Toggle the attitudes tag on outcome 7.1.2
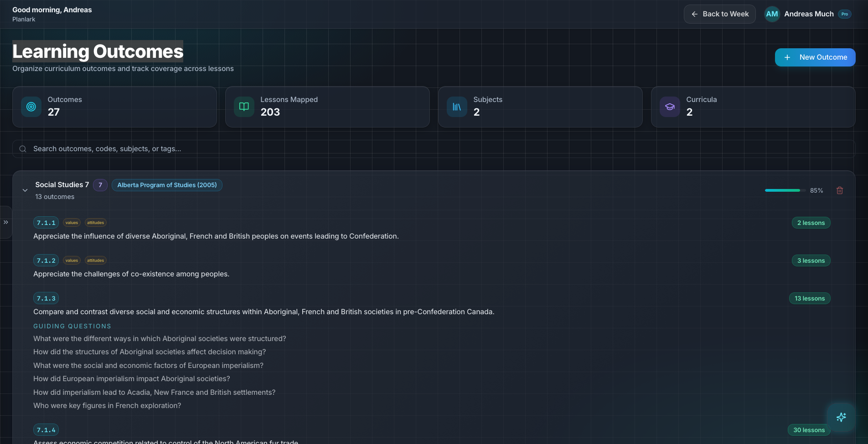Image resolution: width=868 pixels, height=444 pixels. click(x=95, y=260)
